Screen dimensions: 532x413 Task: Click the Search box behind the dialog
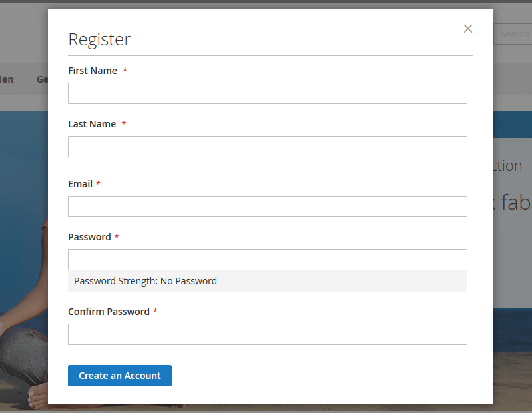click(x=513, y=34)
